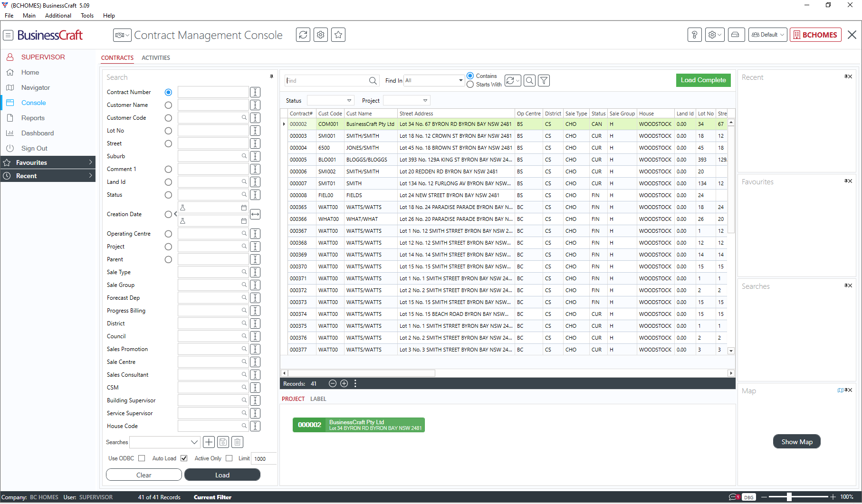
Task: Select the Street radio button
Action: click(x=168, y=143)
